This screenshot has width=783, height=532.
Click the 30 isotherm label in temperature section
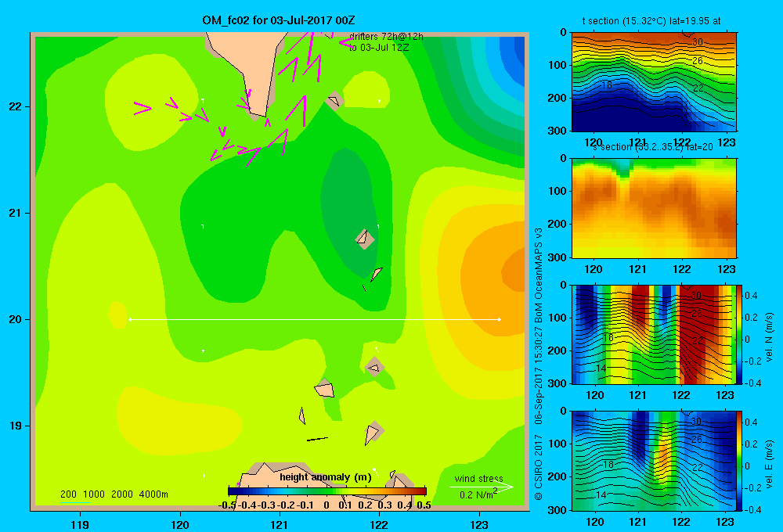pos(698,42)
